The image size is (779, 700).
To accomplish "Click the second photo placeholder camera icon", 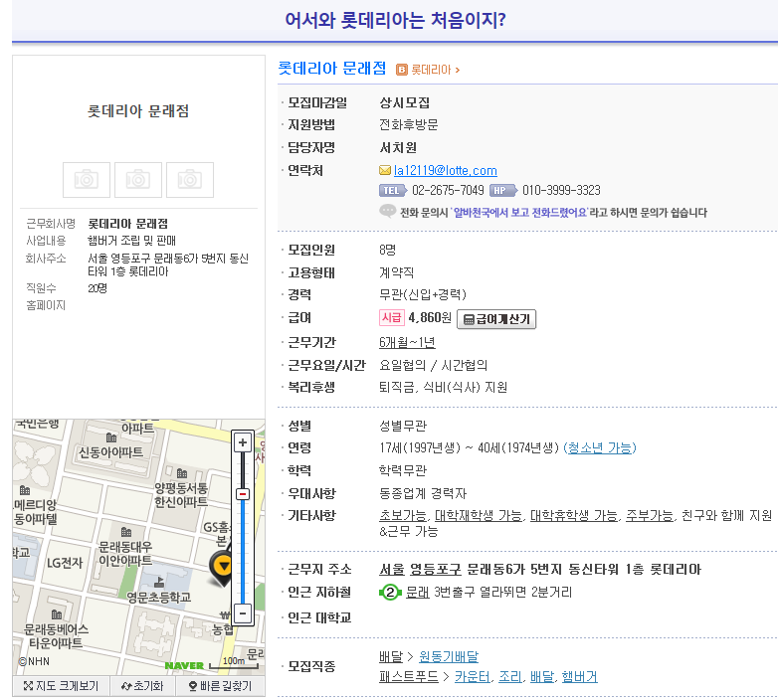I will (x=138, y=179).
